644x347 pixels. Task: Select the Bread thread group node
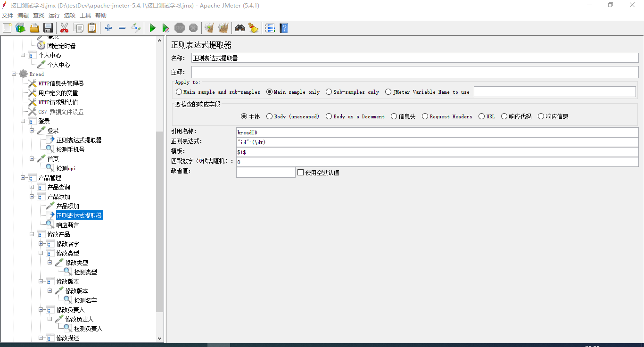point(36,74)
